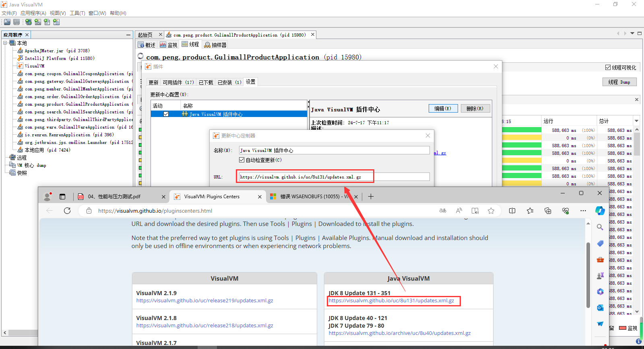Sort by 运行 column header
The width and height of the screenshot is (644, 349).
point(569,121)
